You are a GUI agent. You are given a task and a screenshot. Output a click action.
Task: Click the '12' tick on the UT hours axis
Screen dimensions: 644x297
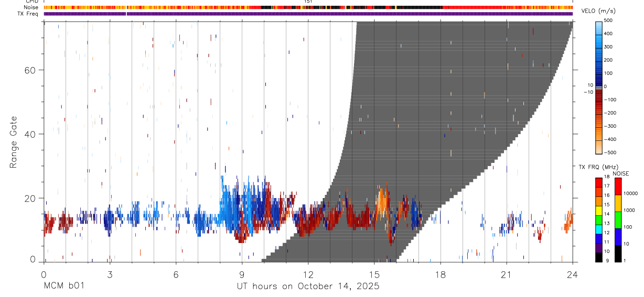tap(308, 274)
